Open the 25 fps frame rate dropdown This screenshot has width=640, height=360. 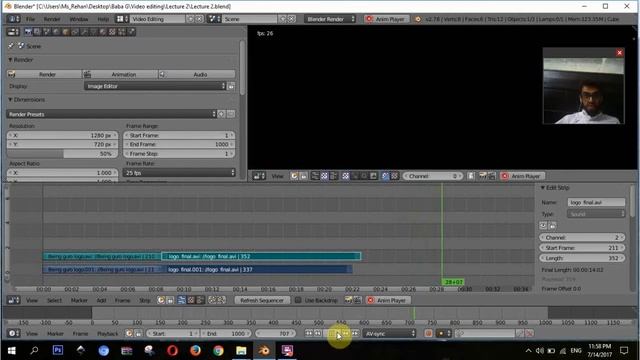[180, 173]
